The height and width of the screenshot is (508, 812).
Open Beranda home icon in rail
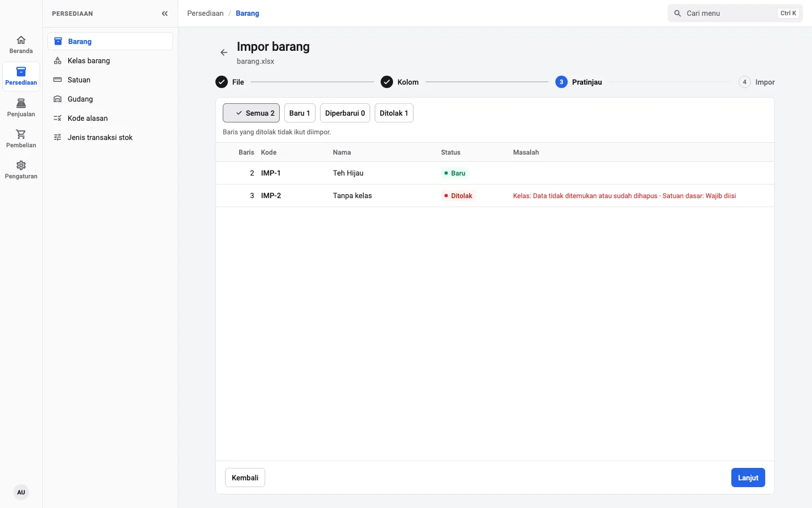click(x=21, y=40)
